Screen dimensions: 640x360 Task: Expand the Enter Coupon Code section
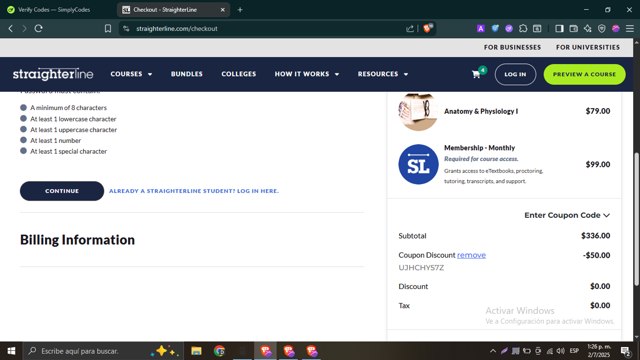[567, 215]
